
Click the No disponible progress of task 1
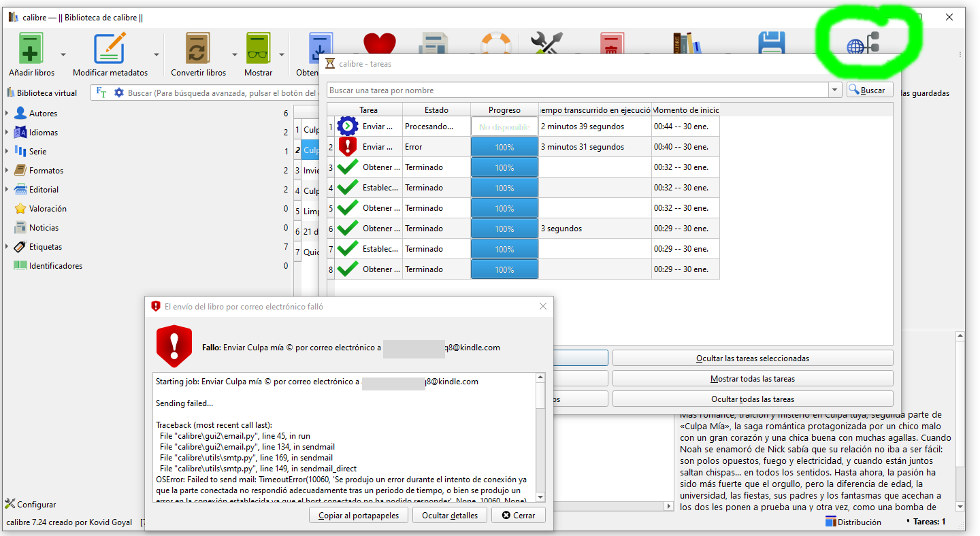click(504, 127)
